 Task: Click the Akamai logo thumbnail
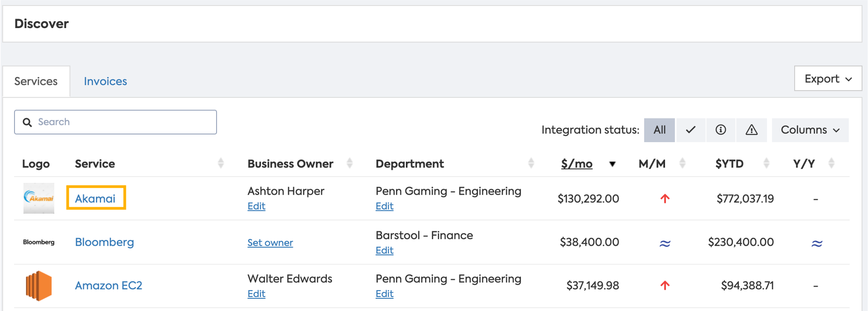[x=39, y=198]
